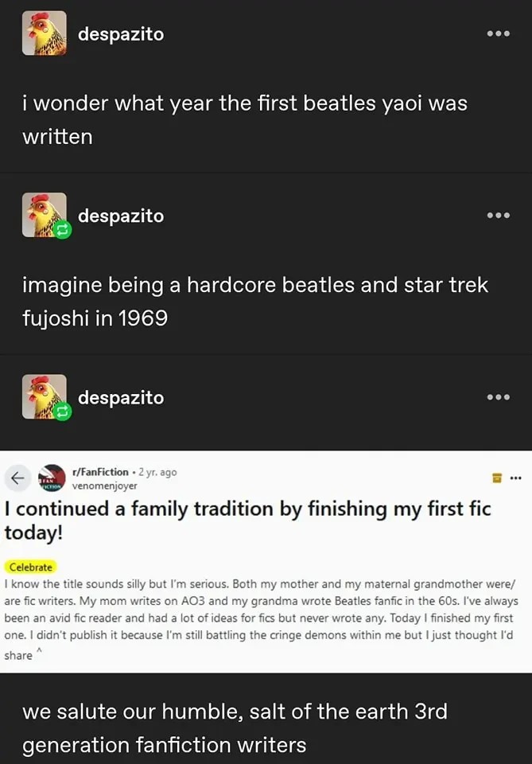Viewport: 532px width, 764px height.
Task: Open the three-dot menu on the second post
Action: point(498,216)
